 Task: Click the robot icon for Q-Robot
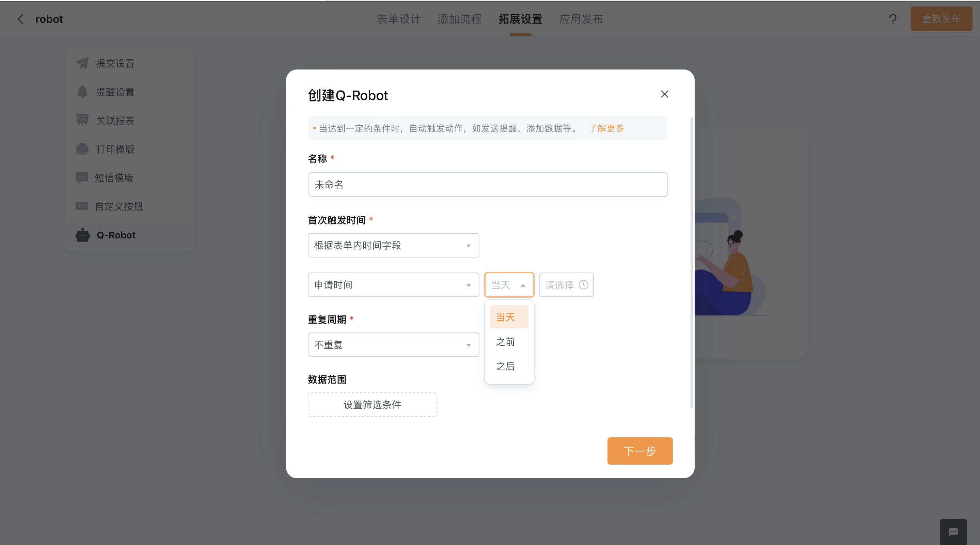[x=82, y=235]
